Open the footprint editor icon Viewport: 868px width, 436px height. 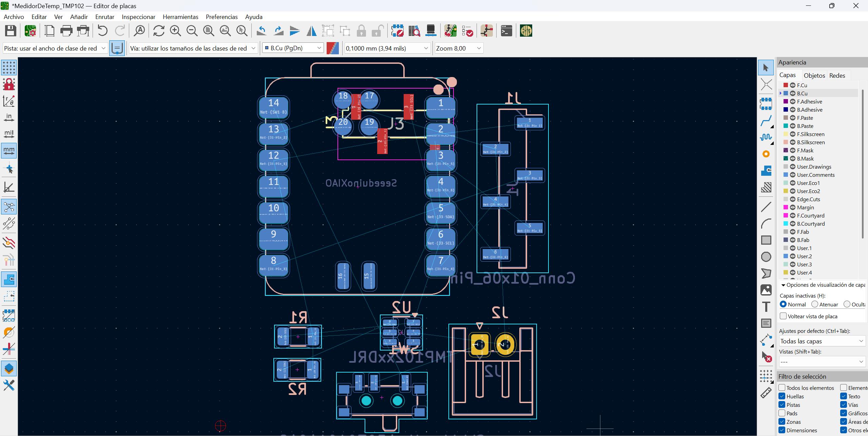coord(397,31)
